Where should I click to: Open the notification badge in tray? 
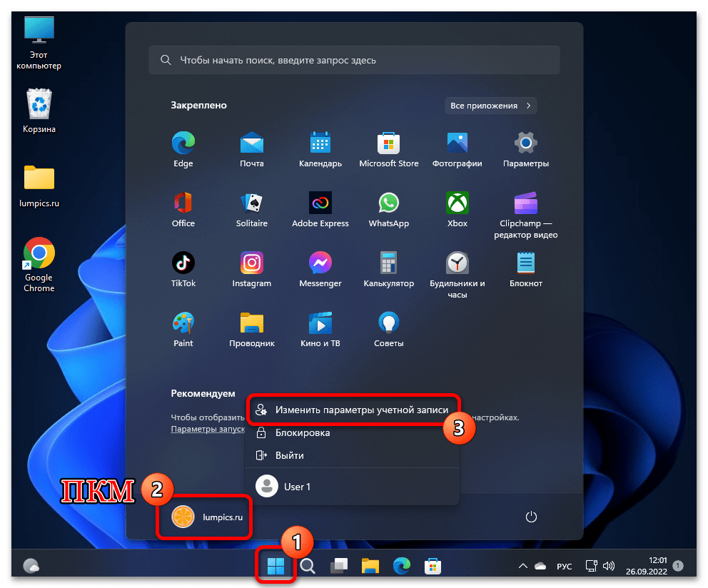(678, 565)
